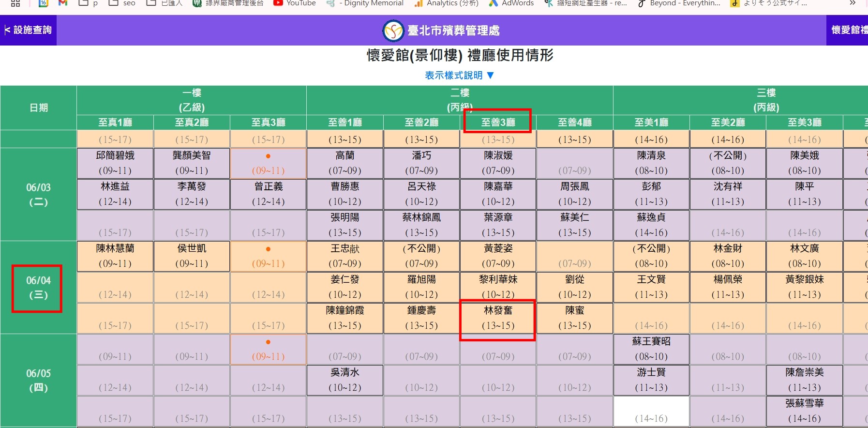Open the 吳清水 (10~12) booking cell
The image size is (868, 428).
click(345, 380)
